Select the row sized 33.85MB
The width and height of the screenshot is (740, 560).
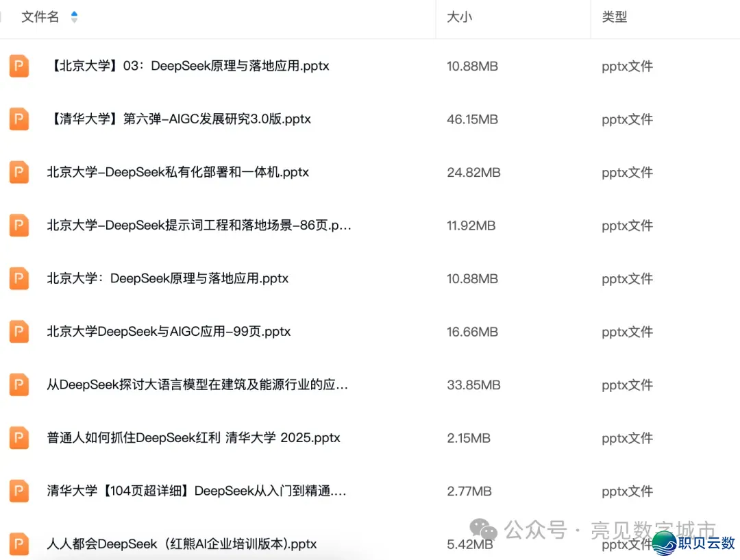coord(473,385)
